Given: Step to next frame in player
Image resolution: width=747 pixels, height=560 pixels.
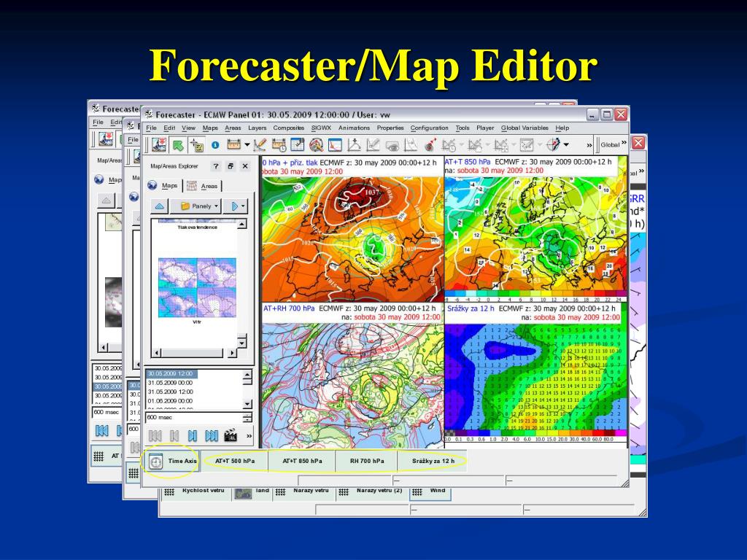Looking at the screenshot, I should (x=192, y=436).
